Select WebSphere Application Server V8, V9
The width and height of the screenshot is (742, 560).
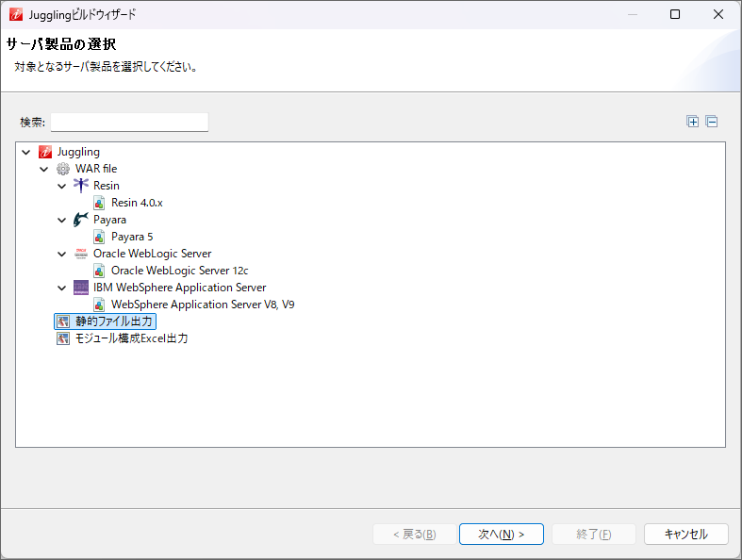click(203, 305)
